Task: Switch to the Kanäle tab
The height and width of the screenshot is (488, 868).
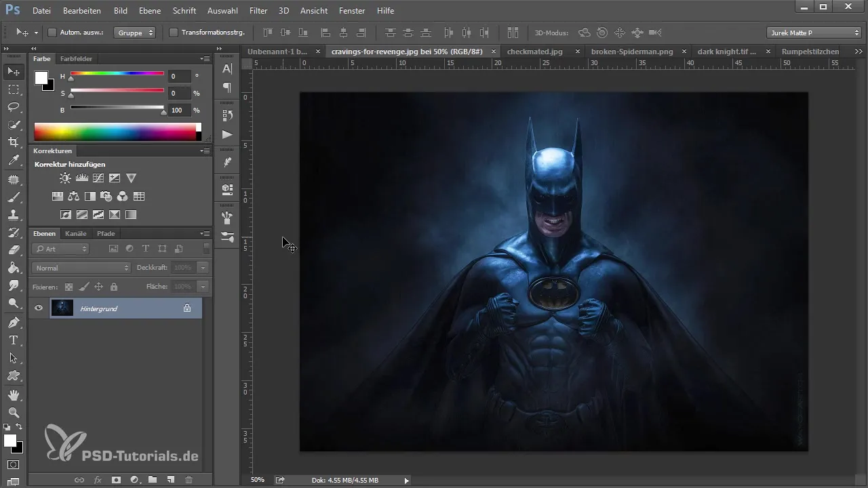Action: 76,234
